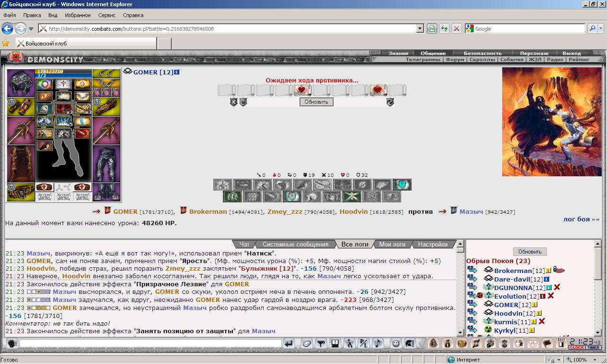Open the Файл menu
This screenshot has height=364, width=607.
pyautogui.click(x=9, y=15)
